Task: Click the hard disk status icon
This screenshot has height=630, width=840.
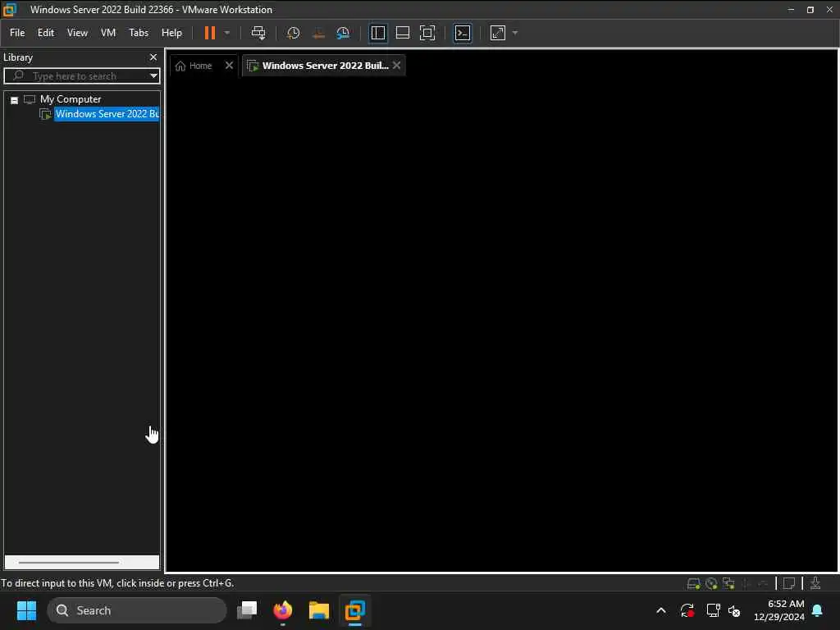Action: (x=693, y=583)
